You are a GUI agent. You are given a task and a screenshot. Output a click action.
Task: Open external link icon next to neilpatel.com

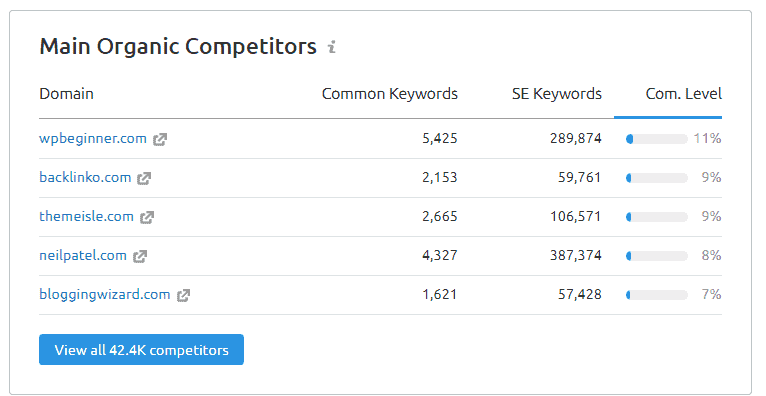click(x=140, y=256)
